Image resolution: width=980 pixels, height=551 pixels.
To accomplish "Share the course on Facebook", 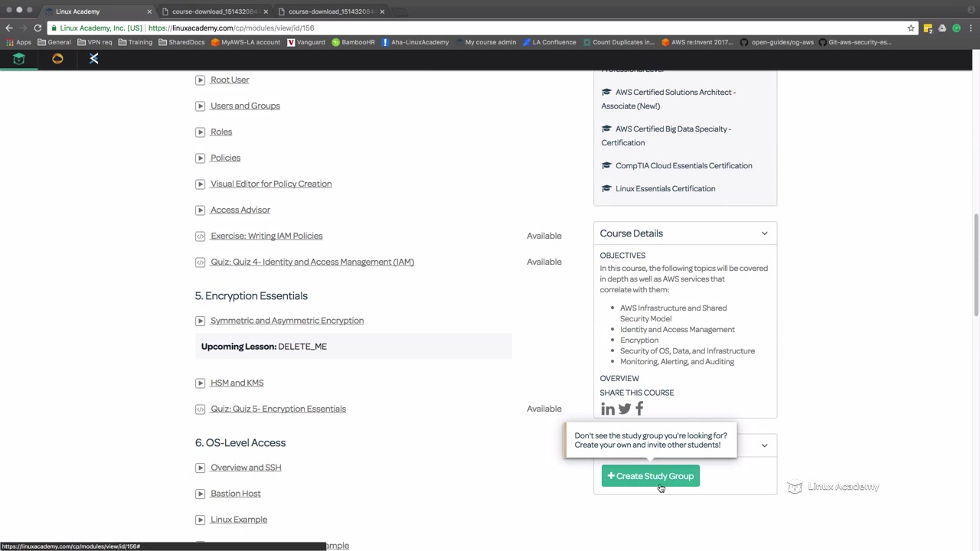I will [639, 409].
